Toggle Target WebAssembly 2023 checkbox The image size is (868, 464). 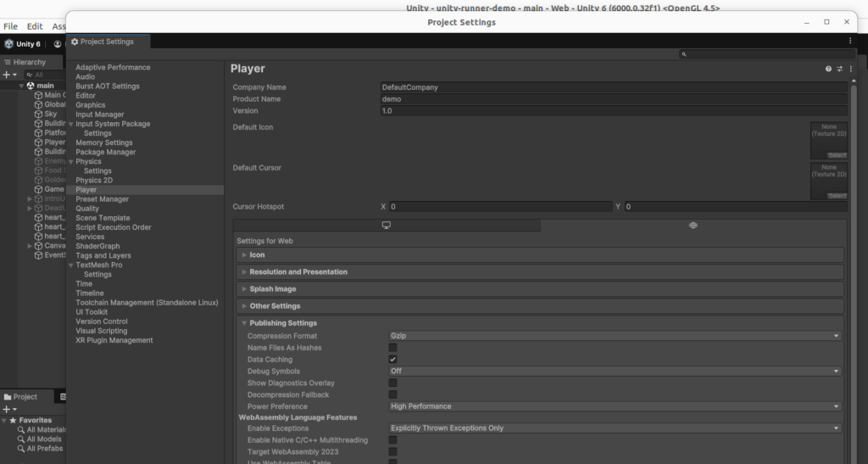(x=392, y=452)
